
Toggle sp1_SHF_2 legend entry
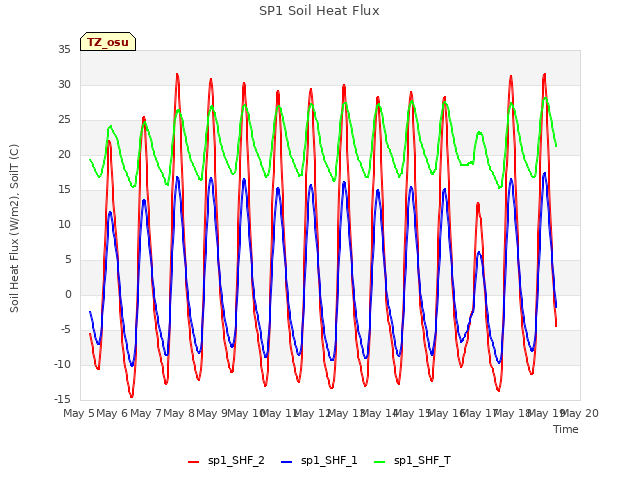pyautogui.click(x=226, y=461)
